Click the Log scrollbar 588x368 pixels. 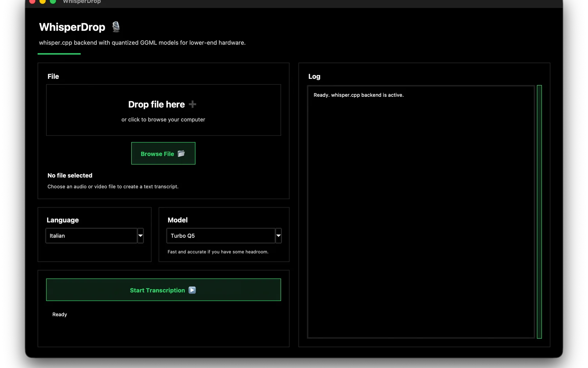point(539,212)
